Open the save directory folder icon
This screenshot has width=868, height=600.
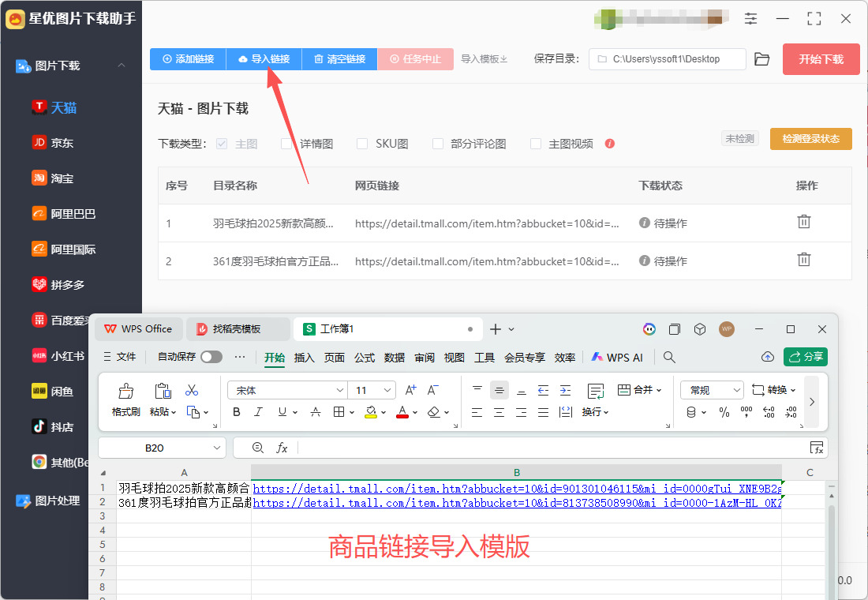pyautogui.click(x=762, y=59)
